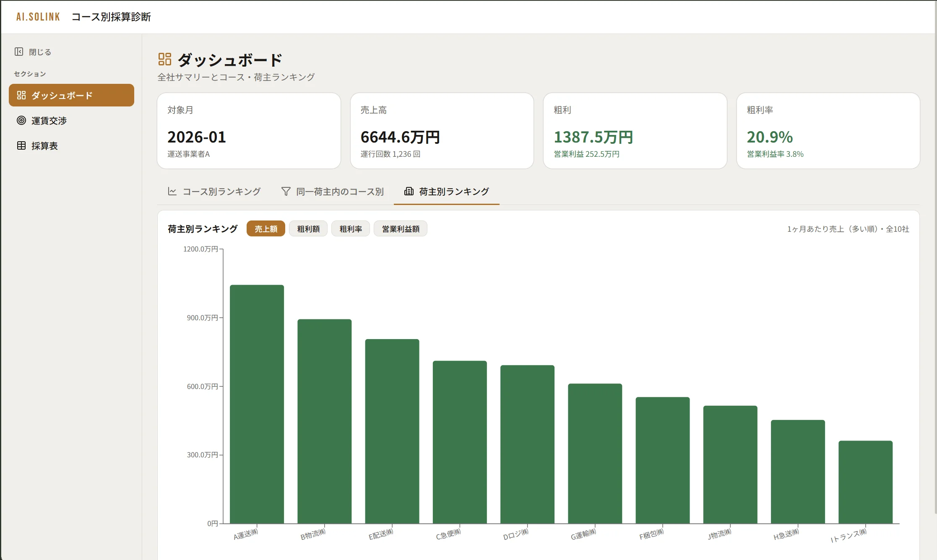The height and width of the screenshot is (560, 937).
Task: Select the 荷主別ランキング tab
Action: pos(446,192)
